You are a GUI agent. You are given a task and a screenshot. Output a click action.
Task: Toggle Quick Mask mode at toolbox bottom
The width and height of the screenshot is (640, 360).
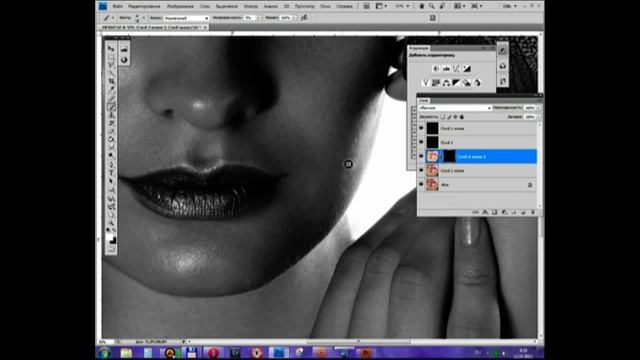[x=111, y=249]
